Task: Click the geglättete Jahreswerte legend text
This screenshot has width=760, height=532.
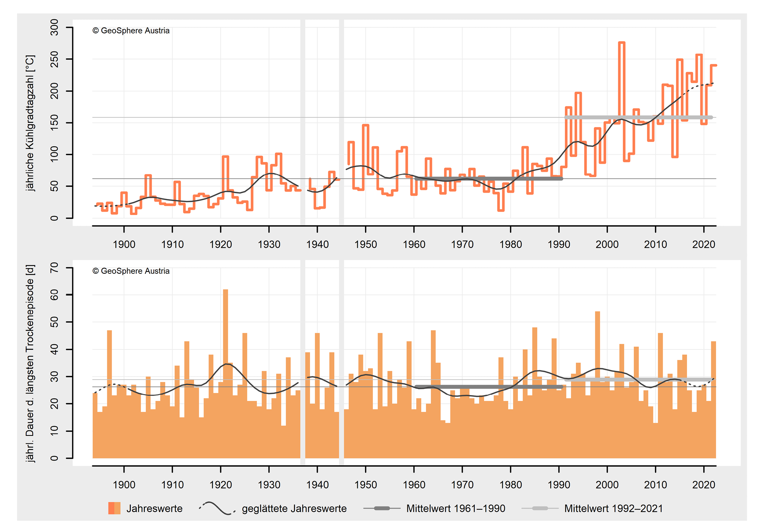Action: click(x=294, y=508)
